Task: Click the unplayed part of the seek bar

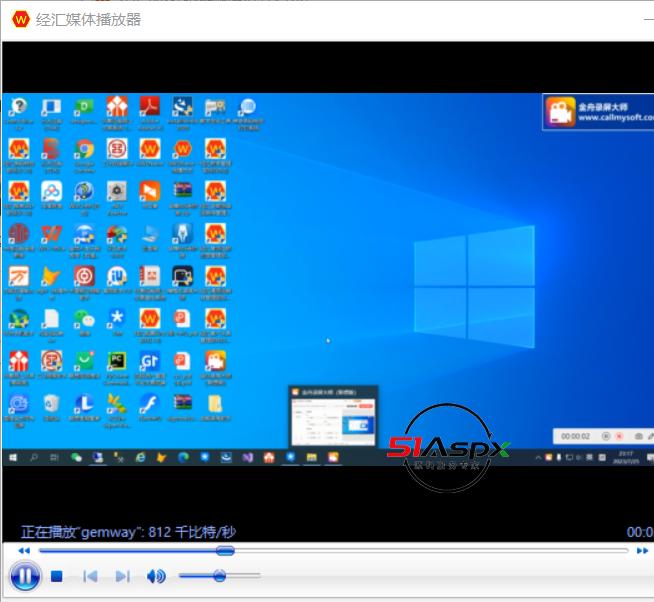Action: (x=431, y=551)
